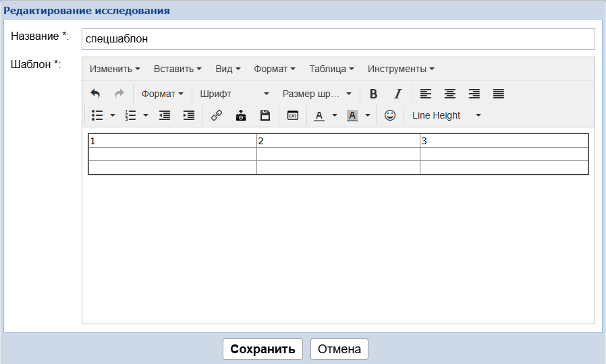Increase indent of the paragraph
606x364 pixels.
point(189,115)
